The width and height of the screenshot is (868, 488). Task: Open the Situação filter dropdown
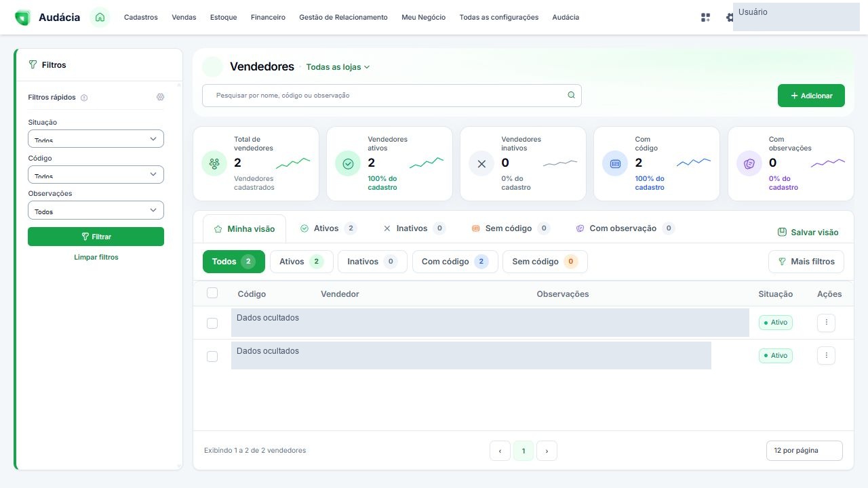point(96,138)
